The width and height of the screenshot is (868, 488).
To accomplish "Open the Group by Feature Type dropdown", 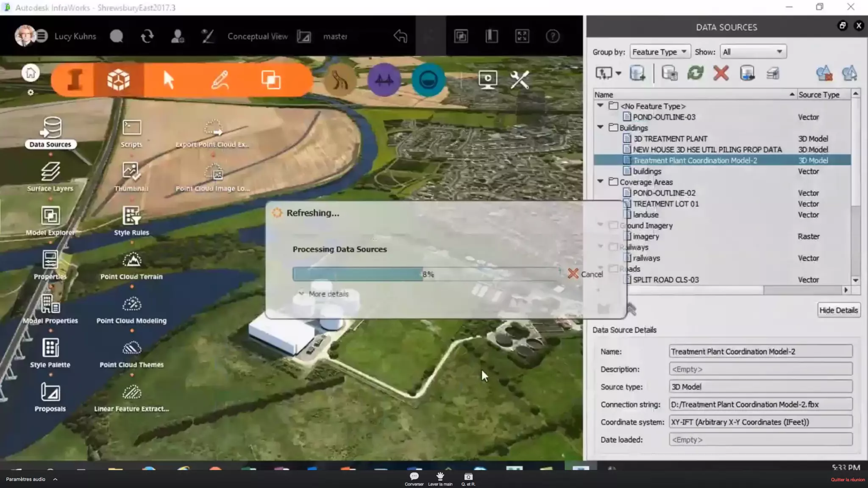I will tap(660, 52).
